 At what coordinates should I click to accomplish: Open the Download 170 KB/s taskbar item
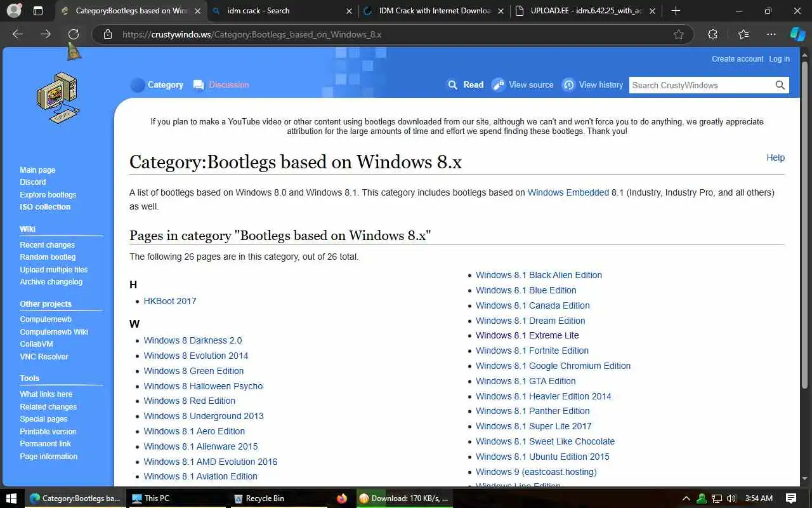point(404,498)
